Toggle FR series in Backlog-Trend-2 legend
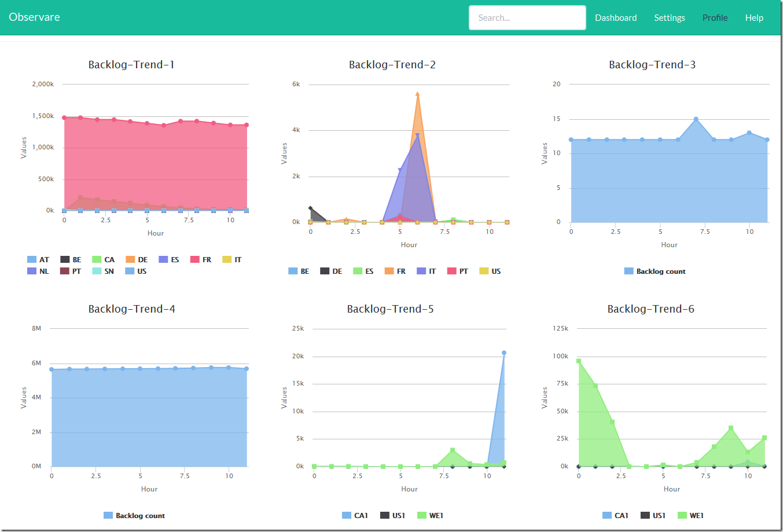The width and height of the screenshot is (783, 532). click(x=395, y=271)
